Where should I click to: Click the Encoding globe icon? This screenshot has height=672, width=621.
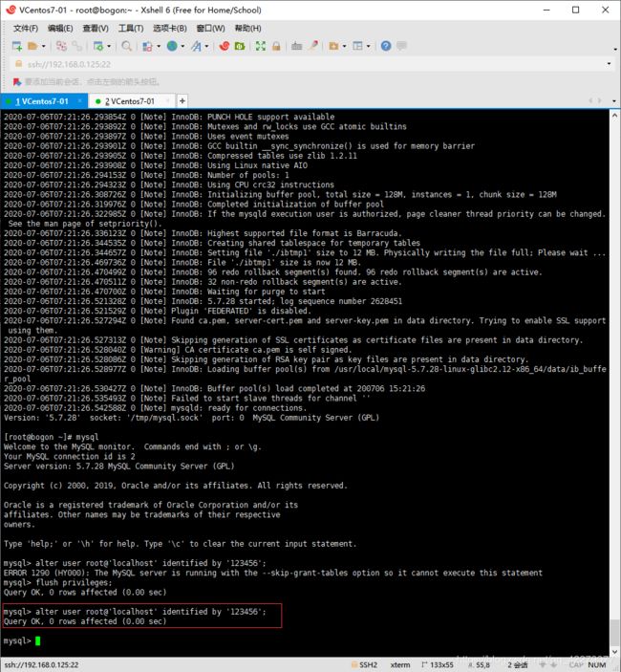(x=172, y=46)
